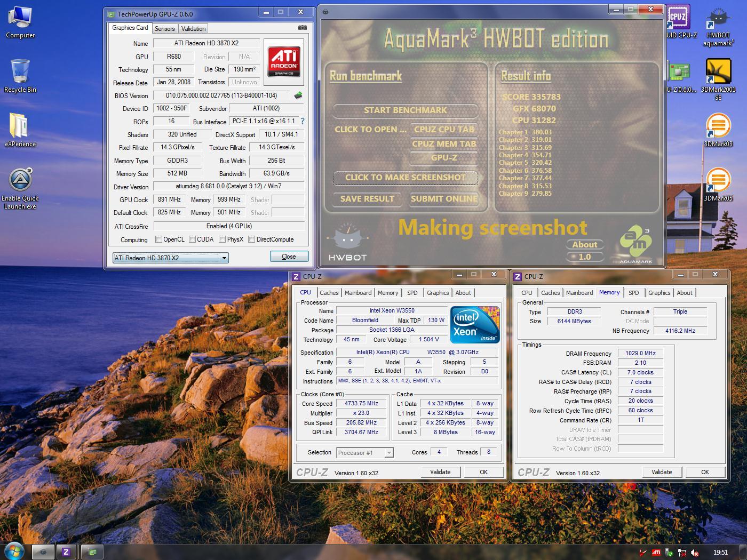Switch to GPU-Z Sensors tab
The width and height of the screenshot is (747, 560).
tap(164, 29)
